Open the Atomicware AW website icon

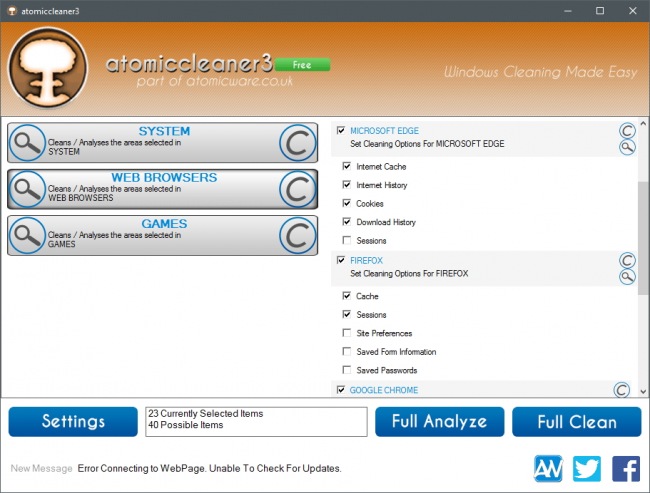pyautogui.click(x=548, y=469)
